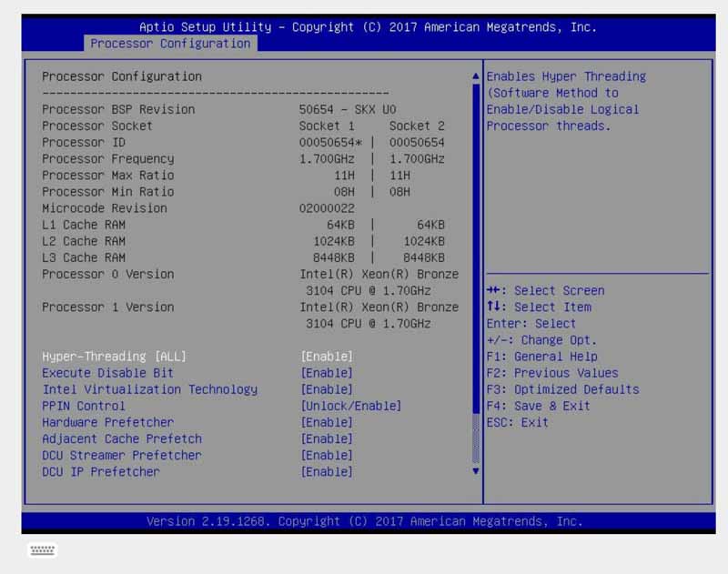Viewport: 728px width, 574px height.
Task: Click the L2 Cache RAM label
Action: point(84,241)
